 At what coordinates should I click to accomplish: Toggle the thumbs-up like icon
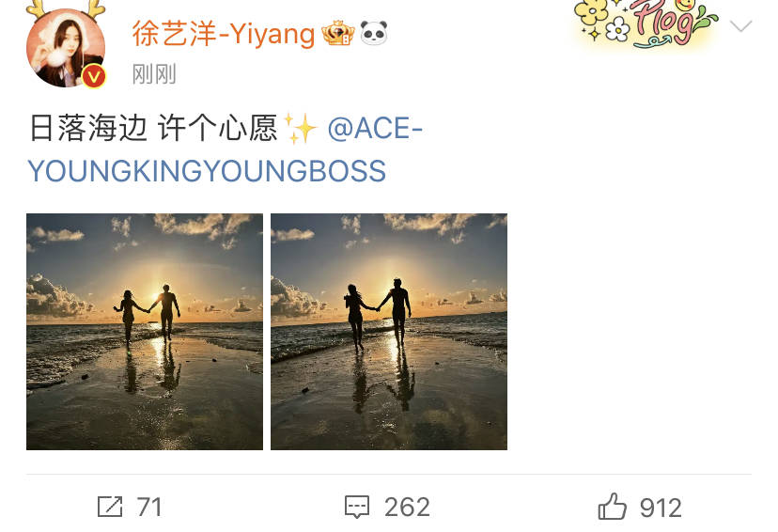point(613,507)
